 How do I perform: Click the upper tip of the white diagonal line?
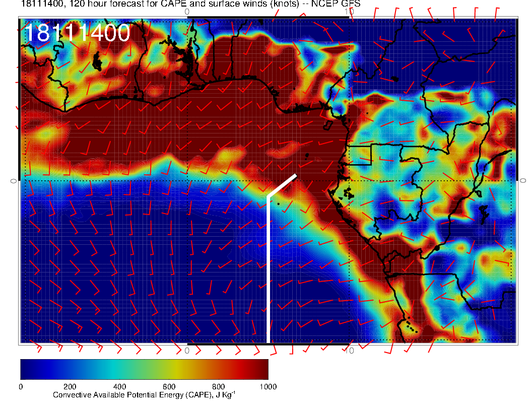295,175
